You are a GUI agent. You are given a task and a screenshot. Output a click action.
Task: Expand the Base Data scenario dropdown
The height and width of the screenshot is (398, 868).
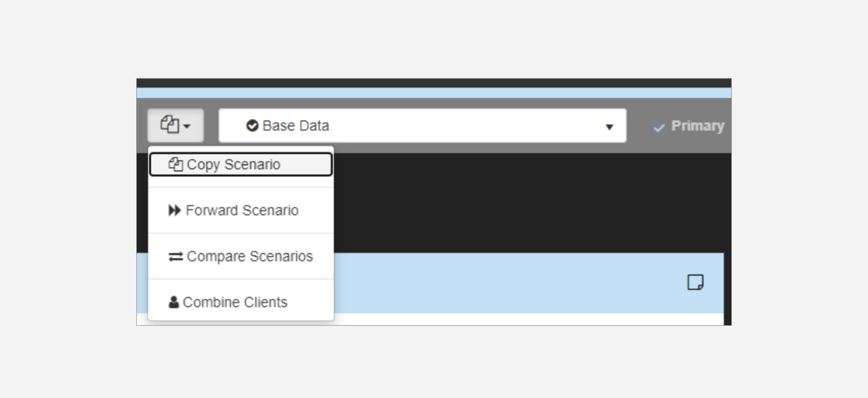click(x=422, y=126)
